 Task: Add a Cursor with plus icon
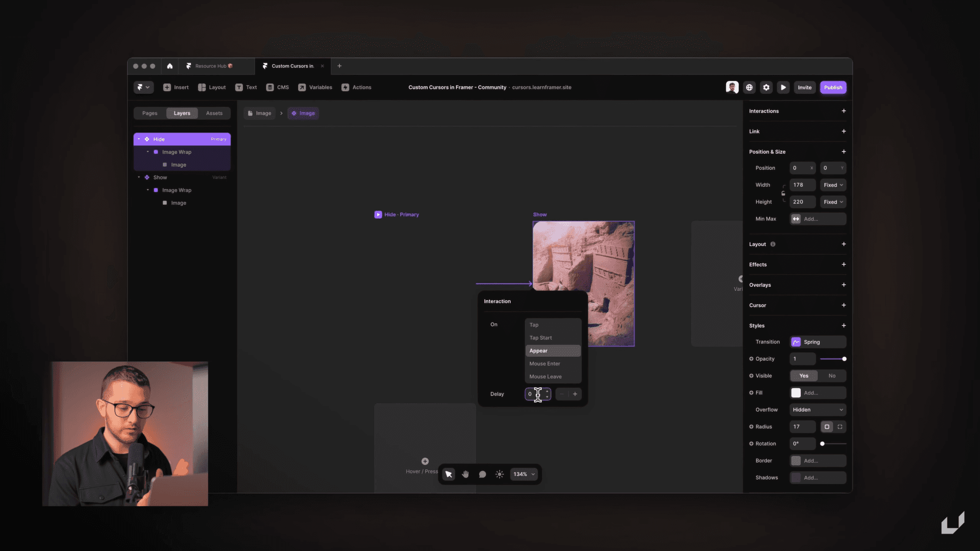(x=844, y=306)
